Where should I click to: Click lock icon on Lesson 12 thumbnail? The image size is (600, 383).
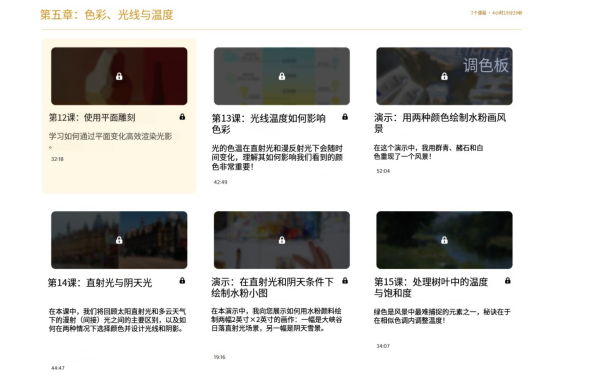pos(119,77)
